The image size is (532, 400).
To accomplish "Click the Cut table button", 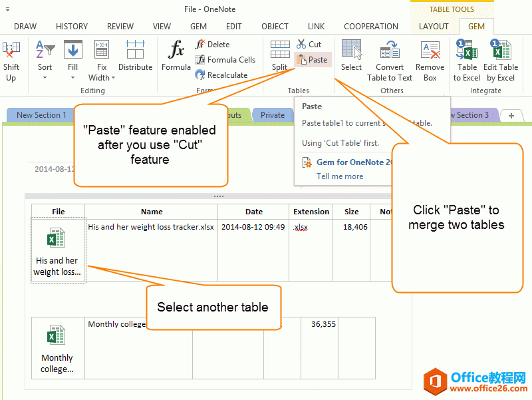I will (x=309, y=44).
